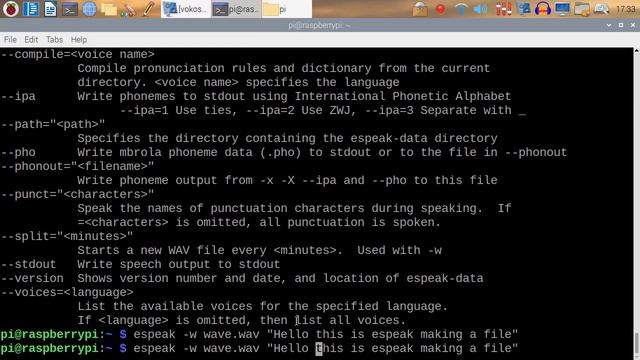This screenshot has width=640, height=360.
Task: Click the '--ipa' option text
Action: [18, 96]
